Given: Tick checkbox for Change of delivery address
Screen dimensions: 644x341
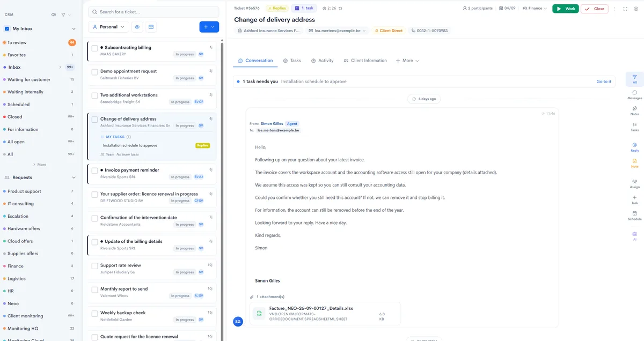Looking at the screenshot, I should (x=94, y=120).
